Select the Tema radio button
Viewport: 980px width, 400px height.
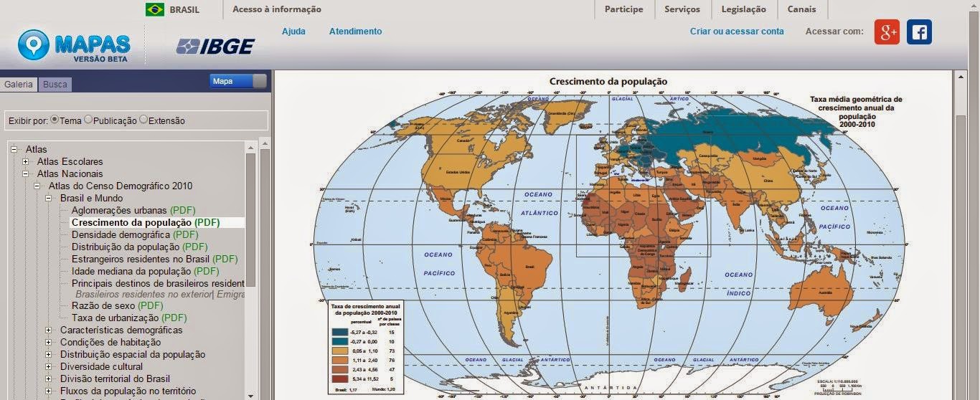55,120
